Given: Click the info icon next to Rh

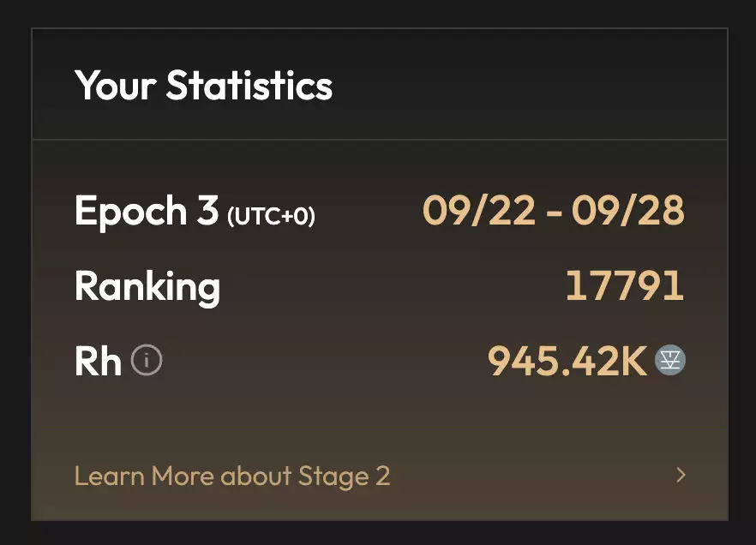Looking at the screenshot, I should click(x=147, y=361).
